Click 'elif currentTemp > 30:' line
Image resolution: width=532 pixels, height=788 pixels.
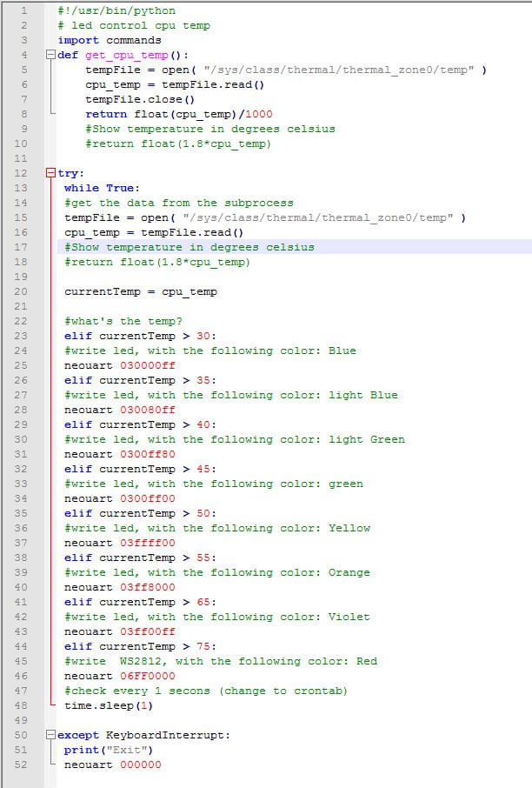click(x=140, y=336)
